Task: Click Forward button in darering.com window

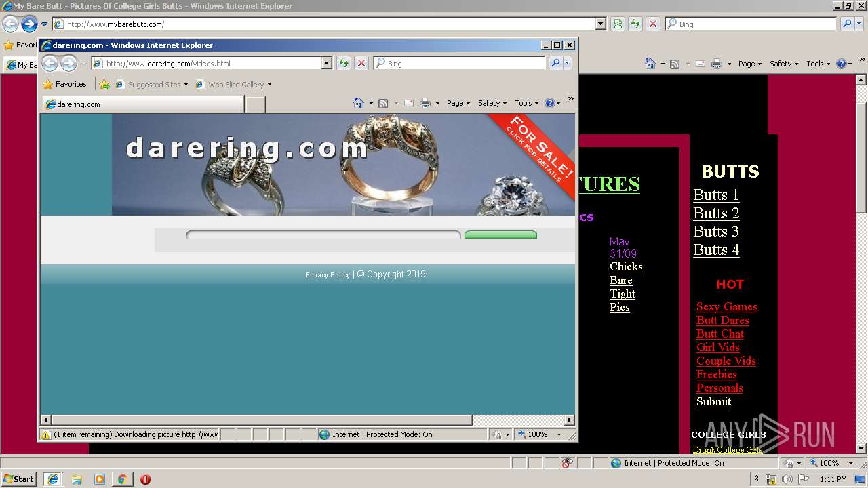Action: (68, 63)
